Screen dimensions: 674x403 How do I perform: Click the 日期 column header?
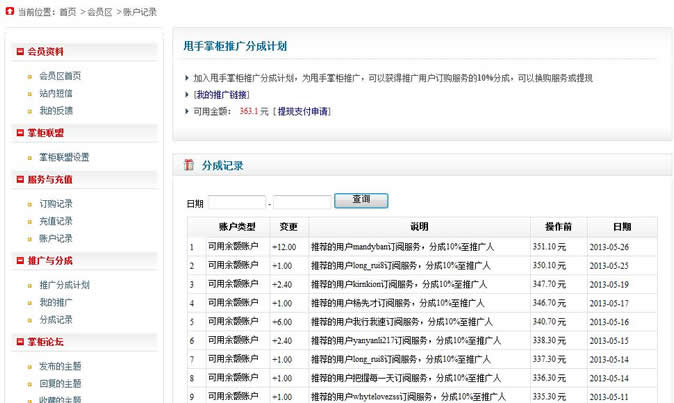(x=622, y=227)
